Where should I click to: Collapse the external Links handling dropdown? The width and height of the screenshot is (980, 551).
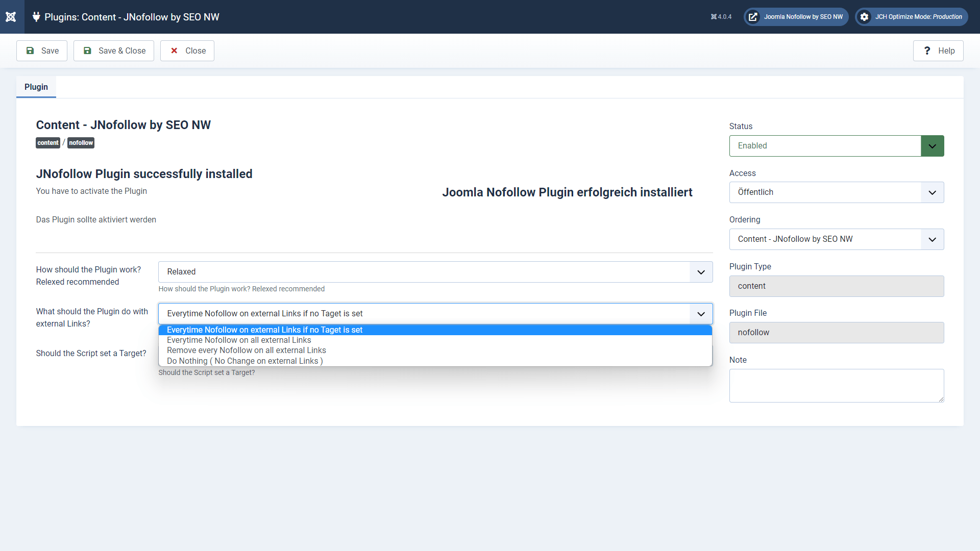[435, 314]
